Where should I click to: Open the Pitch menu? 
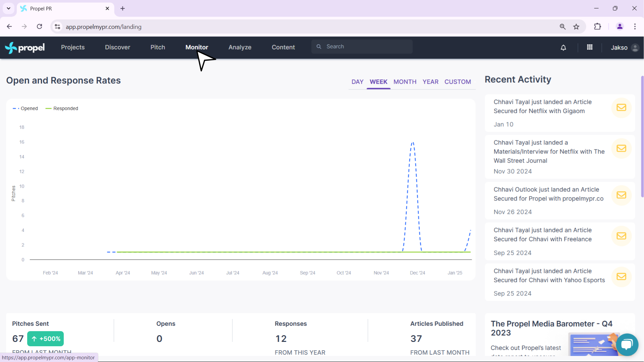coord(158,47)
